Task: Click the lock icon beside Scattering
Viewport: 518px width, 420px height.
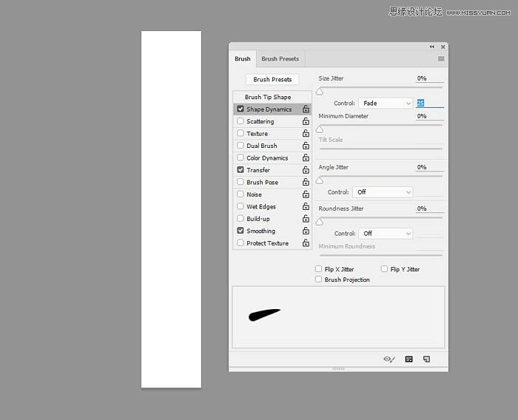Action: pyautogui.click(x=306, y=121)
